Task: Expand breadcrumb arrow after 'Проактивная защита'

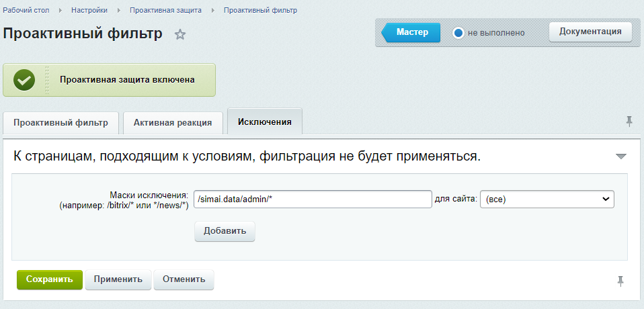Action: click(x=214, y=11)
